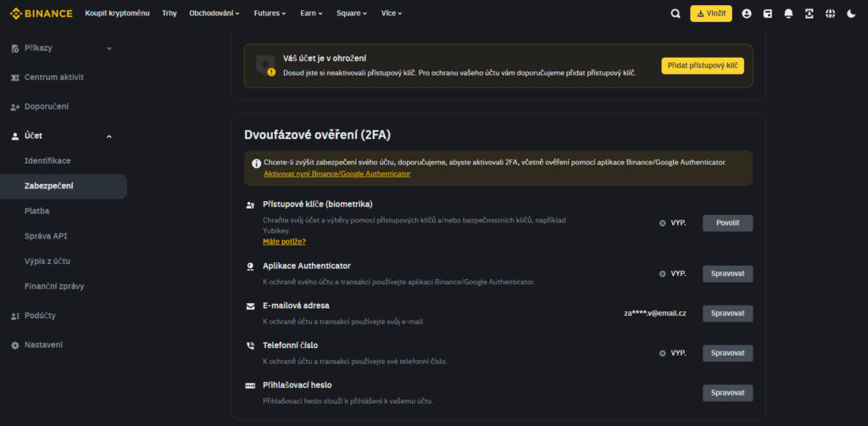Viewport: 868px width, 426px height.
Task: Collapse the Účet sidebar section chevron
Action: (109, 137)
